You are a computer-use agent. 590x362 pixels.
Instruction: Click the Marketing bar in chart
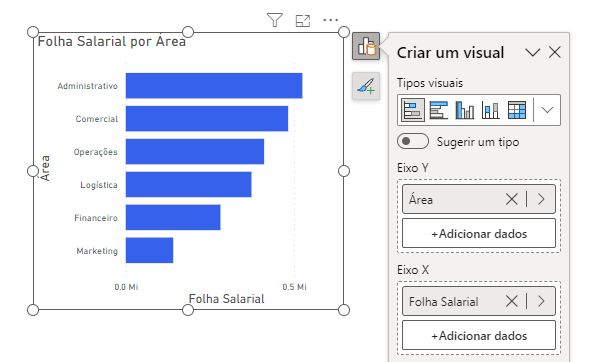pos(149,250)
